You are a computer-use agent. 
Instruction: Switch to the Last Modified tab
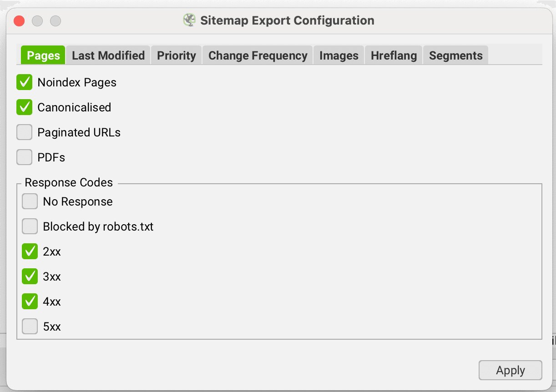pyautogui.click(x=108, y=55)
